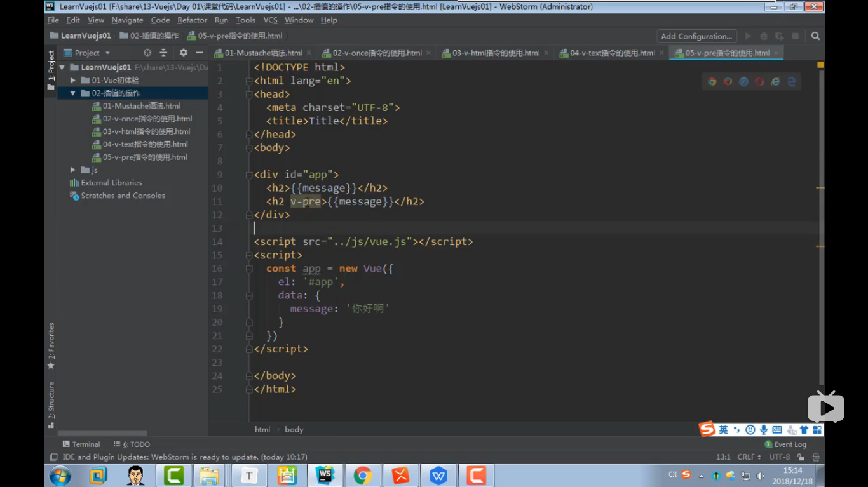Viewport: 868px width, 487px height.
Task: Open in Opera browser preview icon
Action: point(759,82)
